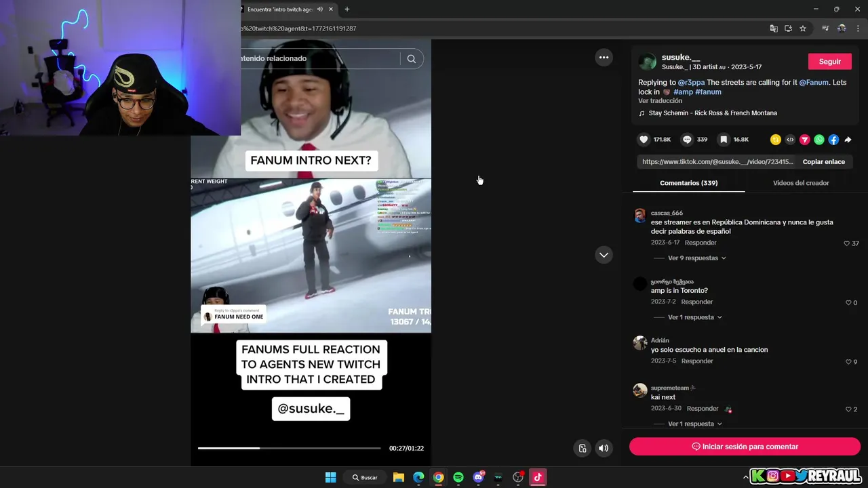
Task: Select the video URL field
Action: 717,162
